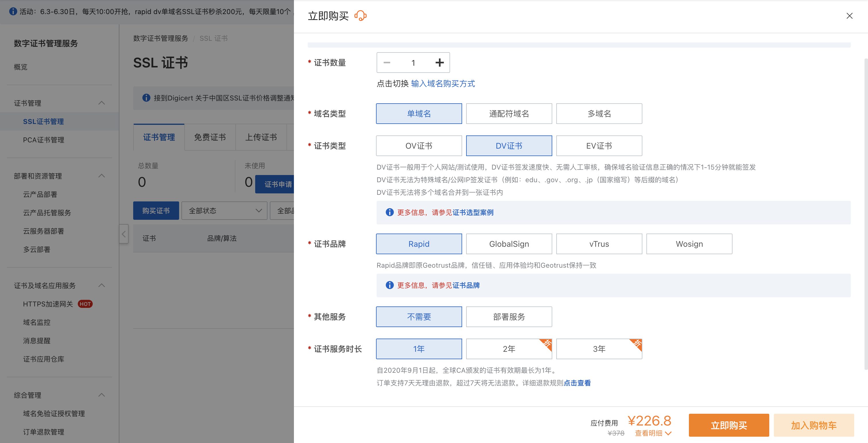Open the 全部状态 status dropdown
This screenshot has width=868, height=443.
click(224, 211)
